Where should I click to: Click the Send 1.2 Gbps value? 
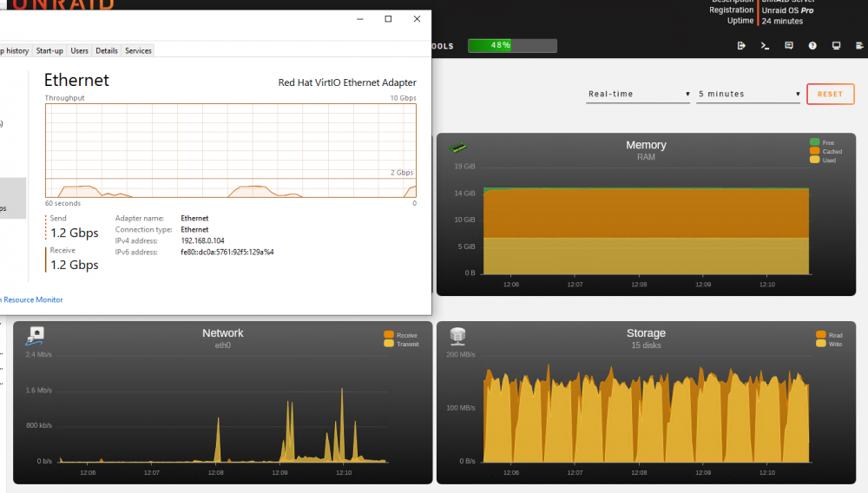coord(74,233)
